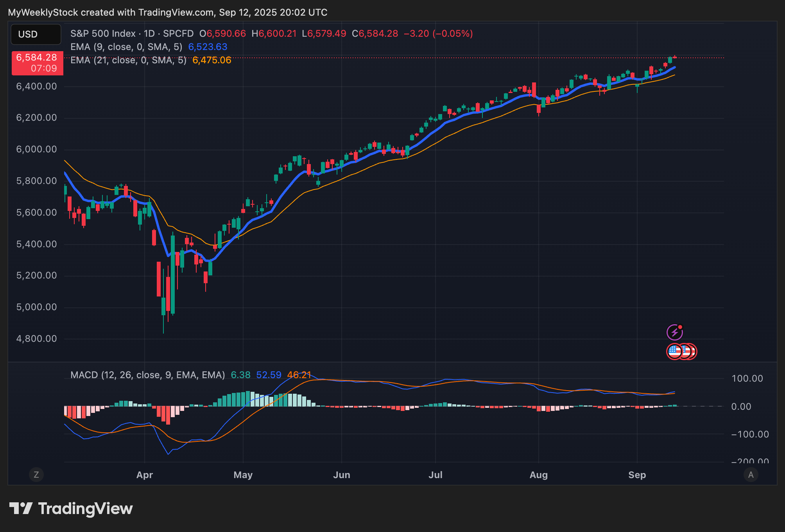
Task: Click the TradingView logo
Action: [x=71, y=509]
